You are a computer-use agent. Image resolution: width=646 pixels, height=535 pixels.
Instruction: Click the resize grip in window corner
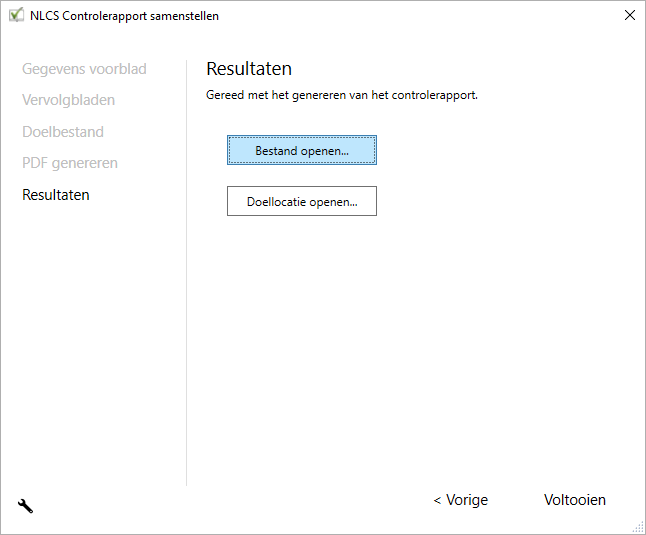[x=638, y=527]
